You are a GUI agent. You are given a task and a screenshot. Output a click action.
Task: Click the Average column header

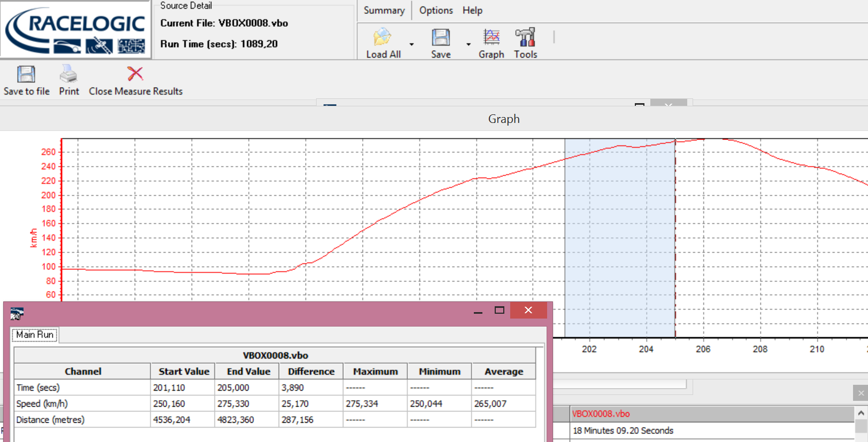503,371
